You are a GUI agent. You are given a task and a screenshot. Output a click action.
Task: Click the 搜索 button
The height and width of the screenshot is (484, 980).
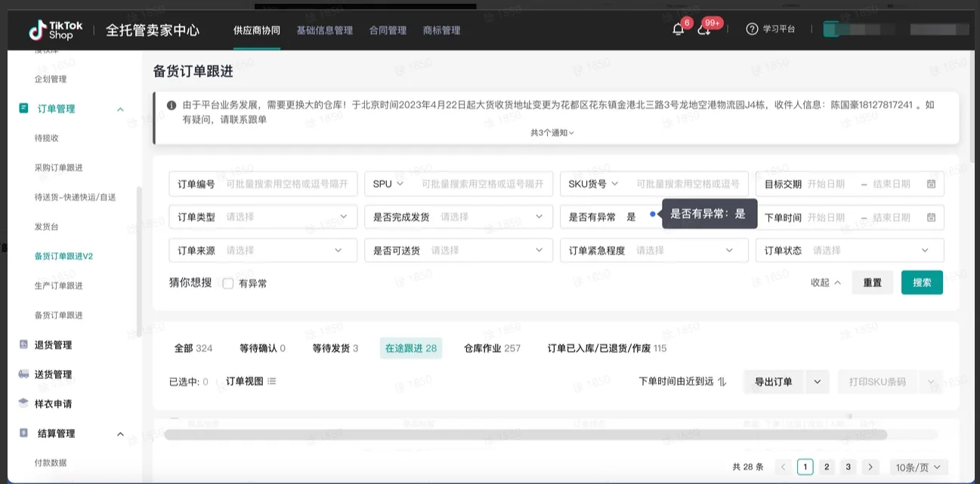(922, 282)
